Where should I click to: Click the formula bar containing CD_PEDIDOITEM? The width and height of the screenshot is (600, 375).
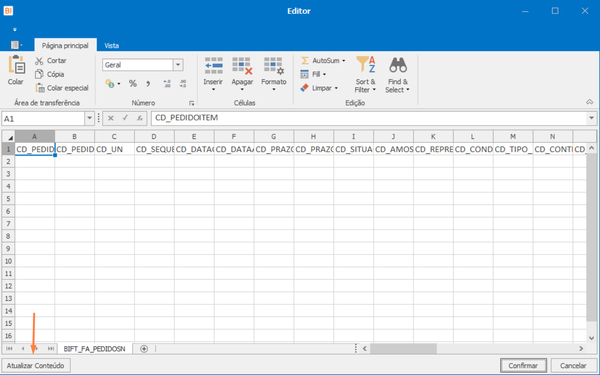369,118
